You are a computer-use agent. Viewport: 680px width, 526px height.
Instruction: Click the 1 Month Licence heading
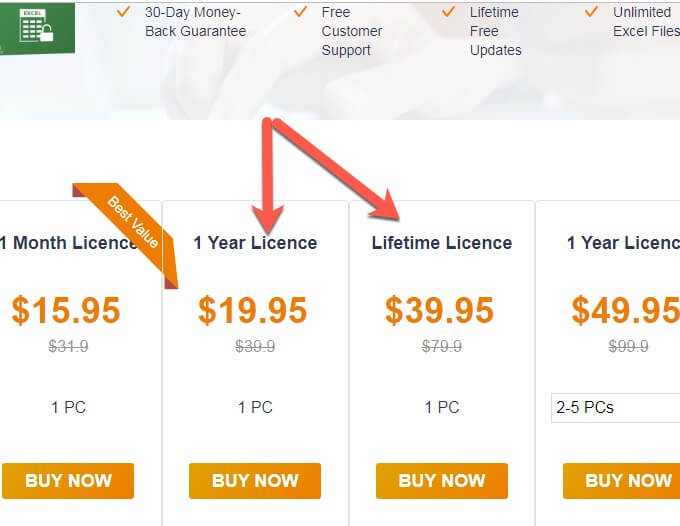pyautogui.click(x=68, y=243)
